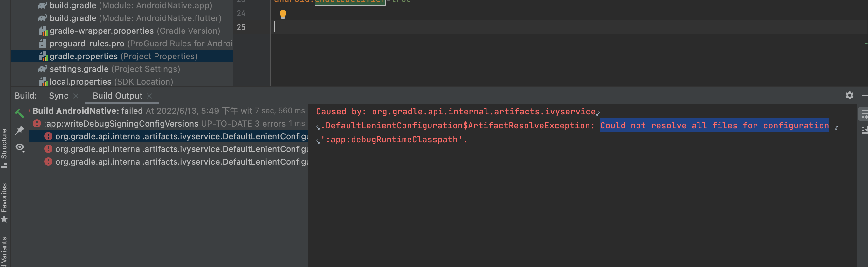Select the last DefaultLenientConfiguration error entry
This screenshot has height=267, width=868.
click(181, 162)
